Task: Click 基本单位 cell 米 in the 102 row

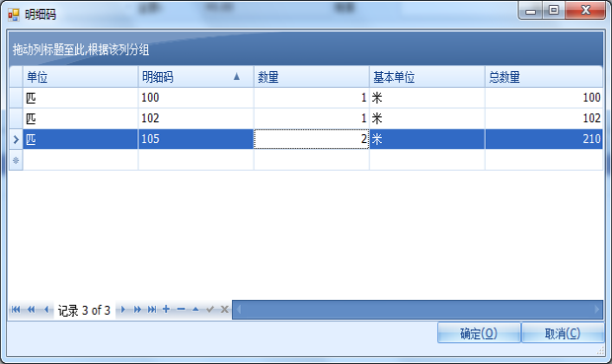Action: (427, 118)
